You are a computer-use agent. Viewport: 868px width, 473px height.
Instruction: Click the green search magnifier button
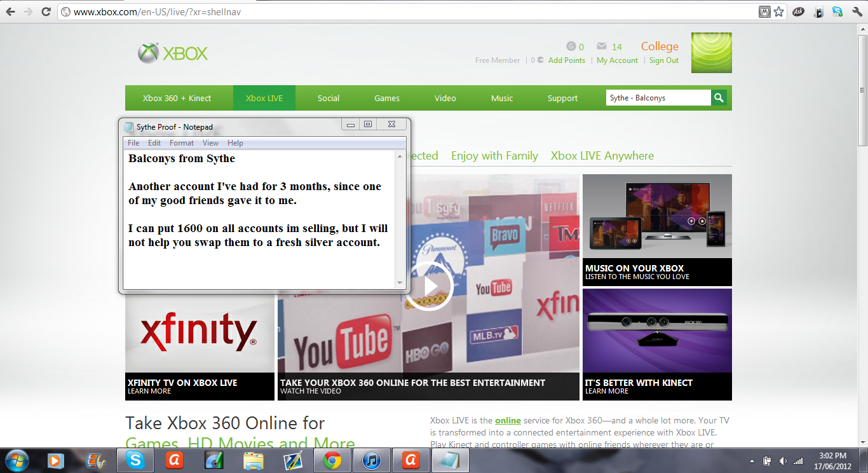tap(719, 98)
